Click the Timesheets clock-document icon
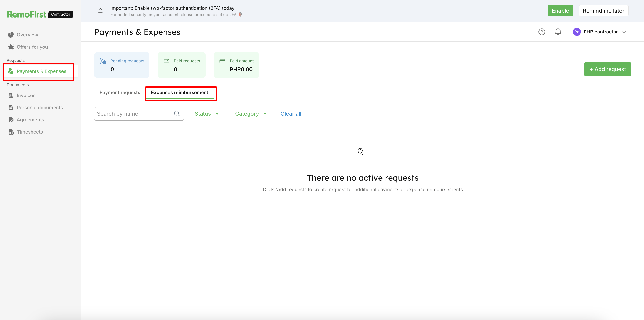 click(11, 132)
